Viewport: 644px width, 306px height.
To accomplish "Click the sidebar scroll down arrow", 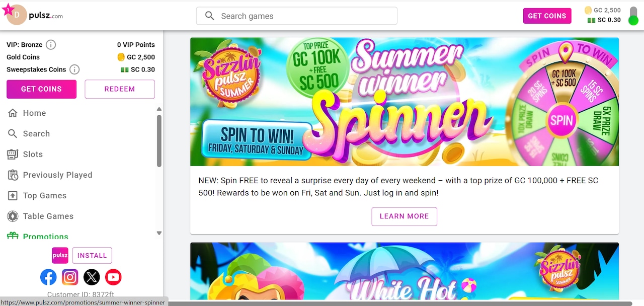I will point(159,233).
